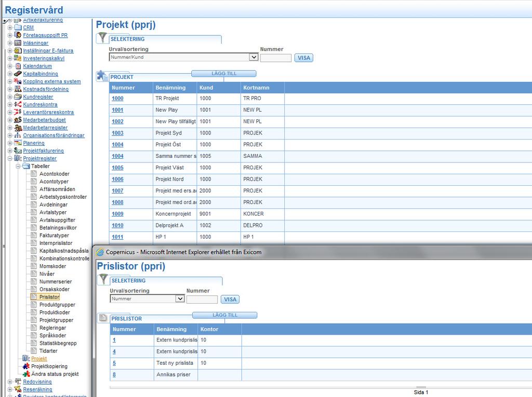Expand the Planering tree node
This screenshot has width=532, height=397.
coord(10,143)
